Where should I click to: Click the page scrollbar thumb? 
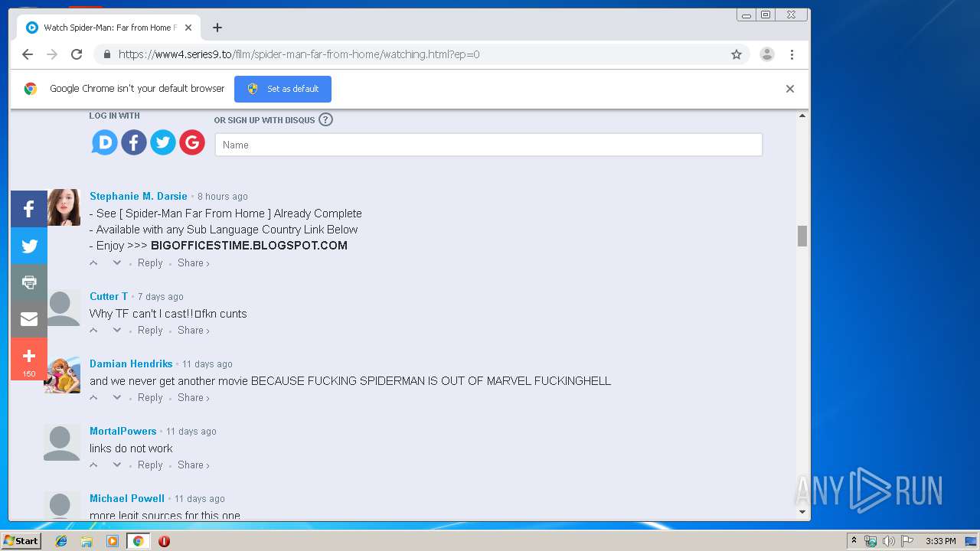tap(802, 236)
